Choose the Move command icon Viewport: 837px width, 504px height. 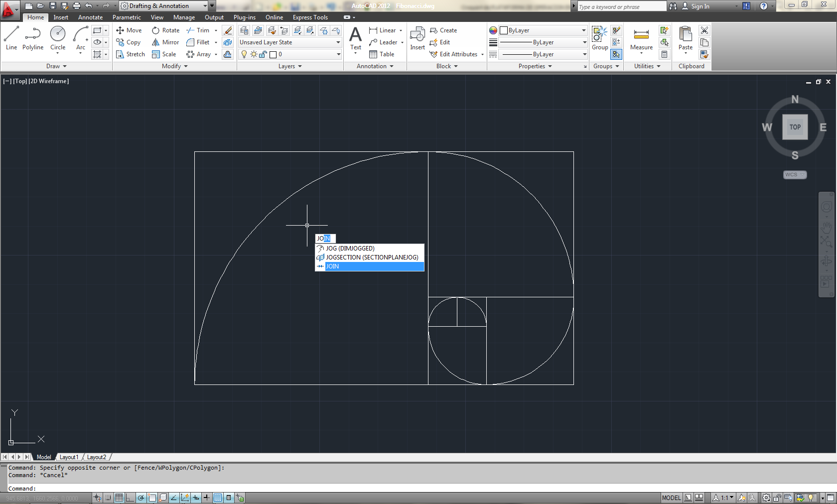coord(120,30)
